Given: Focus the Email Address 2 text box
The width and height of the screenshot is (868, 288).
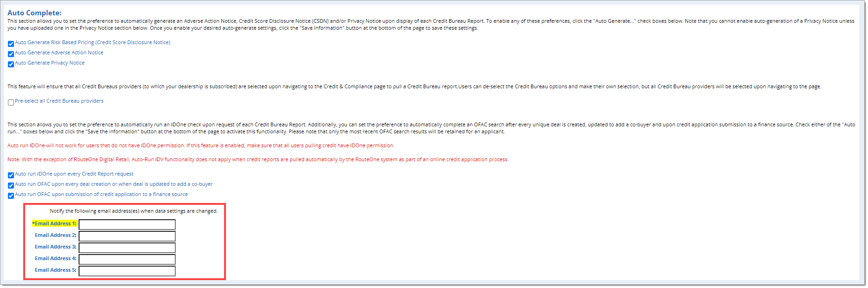Looking at the screenshot, I should pyautogui.click(x=127, y=236).
